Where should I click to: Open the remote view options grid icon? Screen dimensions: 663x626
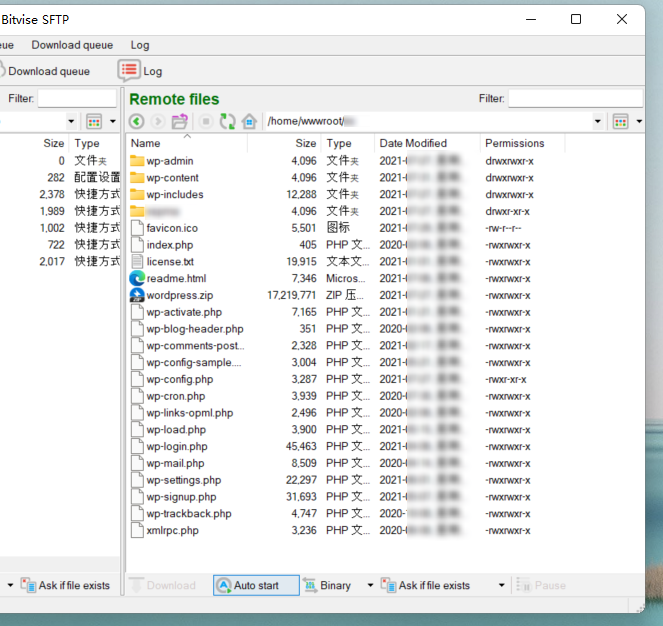[x=620, y=122]
